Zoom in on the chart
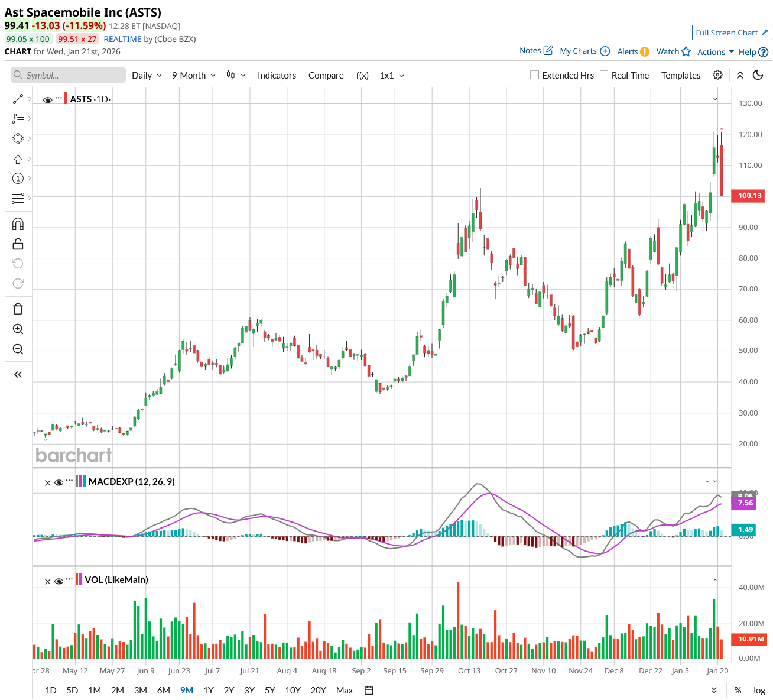 [18, 329]
